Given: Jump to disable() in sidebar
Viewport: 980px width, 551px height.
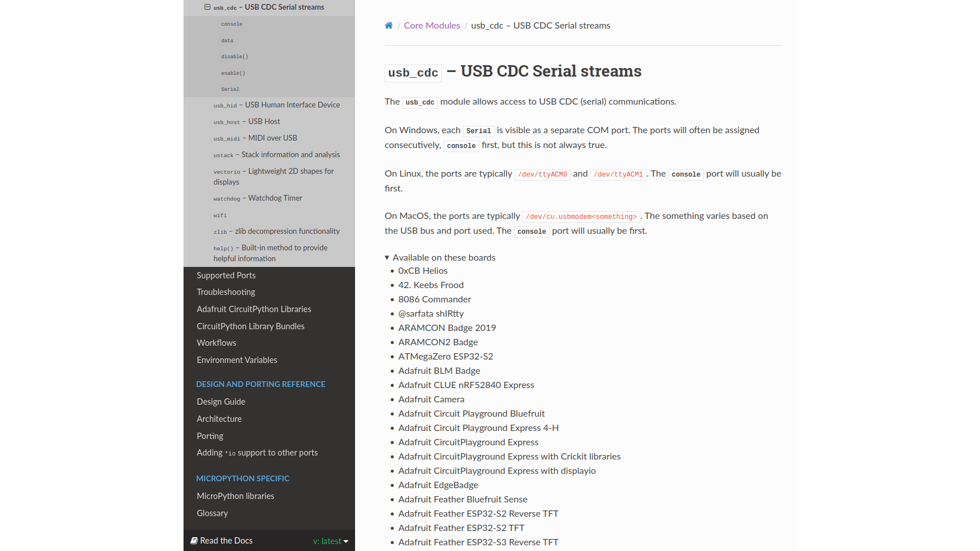Looking at the screenshot, I should (x=234, y=57).
